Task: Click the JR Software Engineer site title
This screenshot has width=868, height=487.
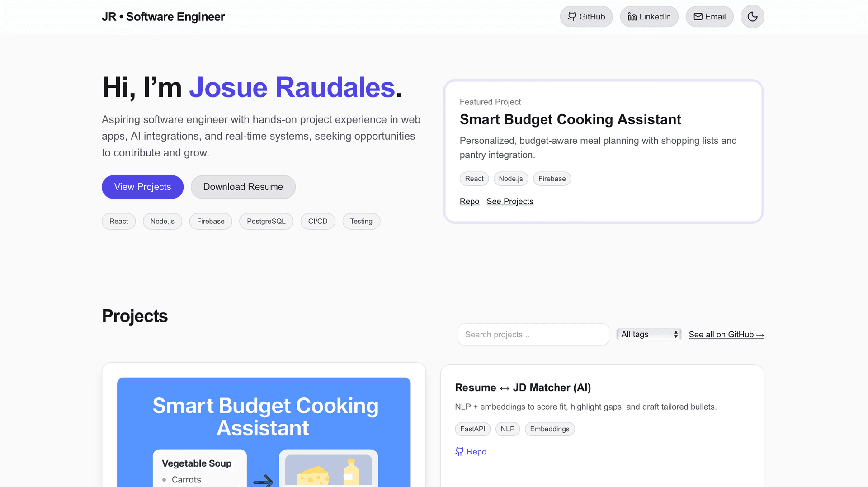Action: (x=163, y=17)
